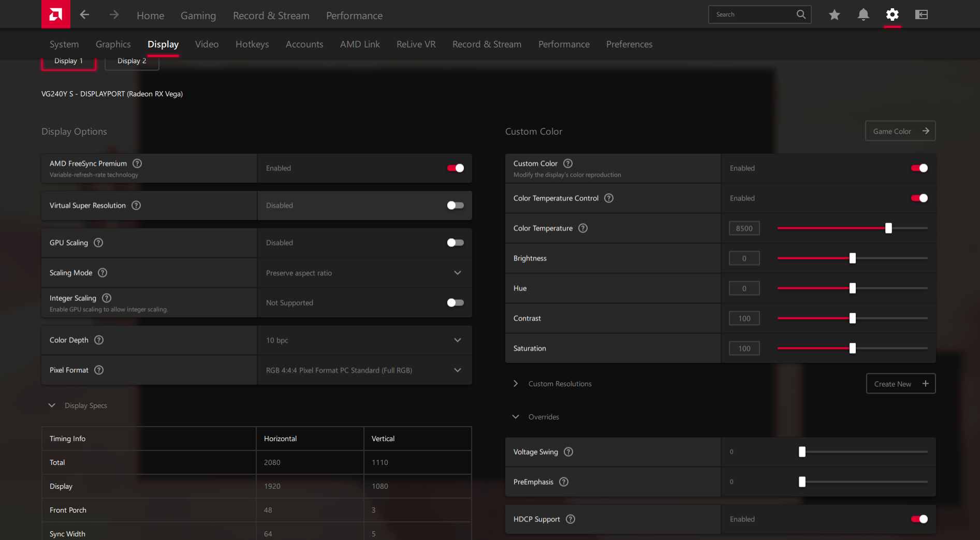Go forward with the right arrow icon

click(114, 14)
